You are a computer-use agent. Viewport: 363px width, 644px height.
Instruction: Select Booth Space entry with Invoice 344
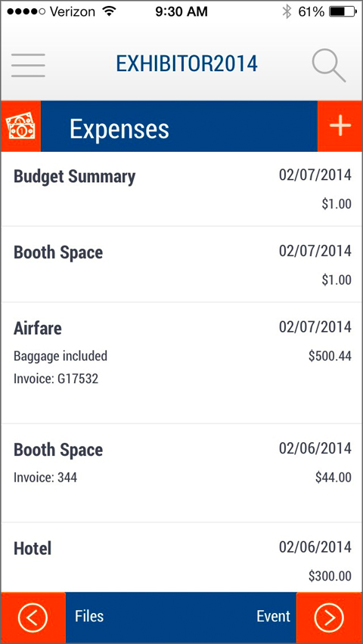point(181,473)
